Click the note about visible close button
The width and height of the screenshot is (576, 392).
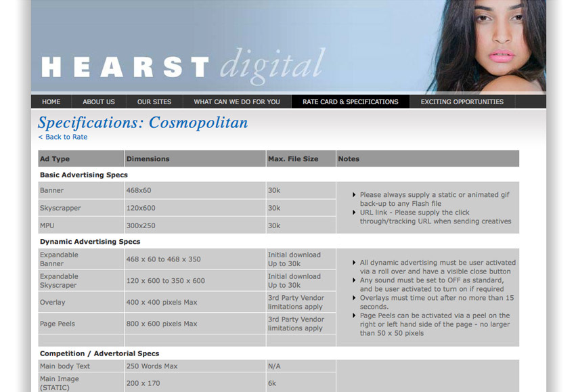coord(437,267)
